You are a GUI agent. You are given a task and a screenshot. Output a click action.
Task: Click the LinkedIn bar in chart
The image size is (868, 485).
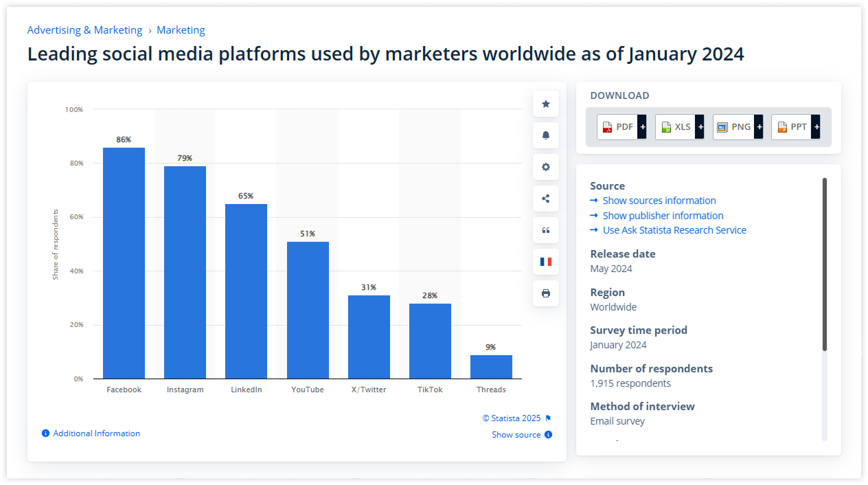click(246, 291)
